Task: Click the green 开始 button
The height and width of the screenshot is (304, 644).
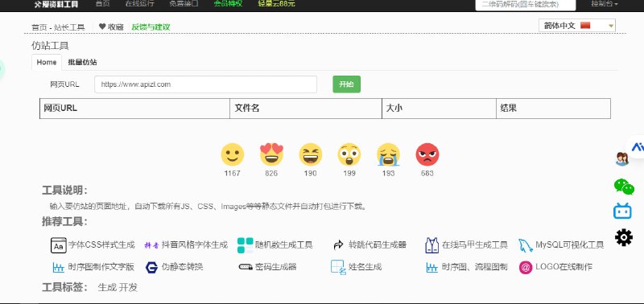Action: click(x=347, y=84)
